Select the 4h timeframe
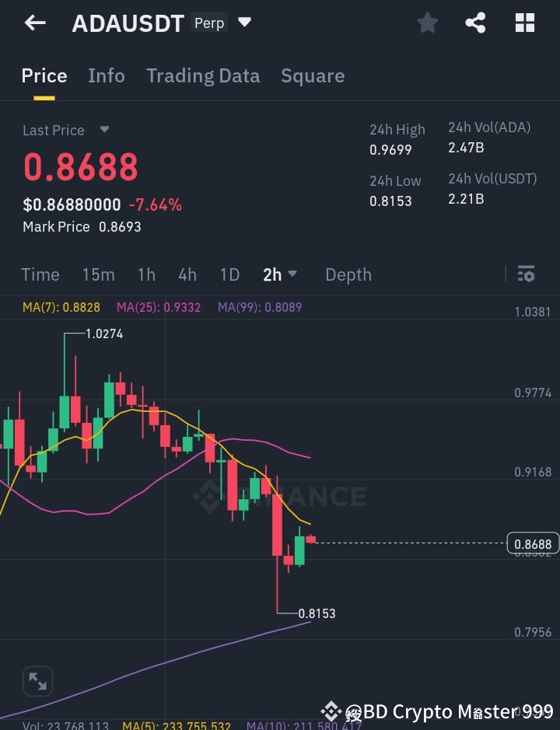Viewport: 560px width, 730px height. tap(187, 274)
